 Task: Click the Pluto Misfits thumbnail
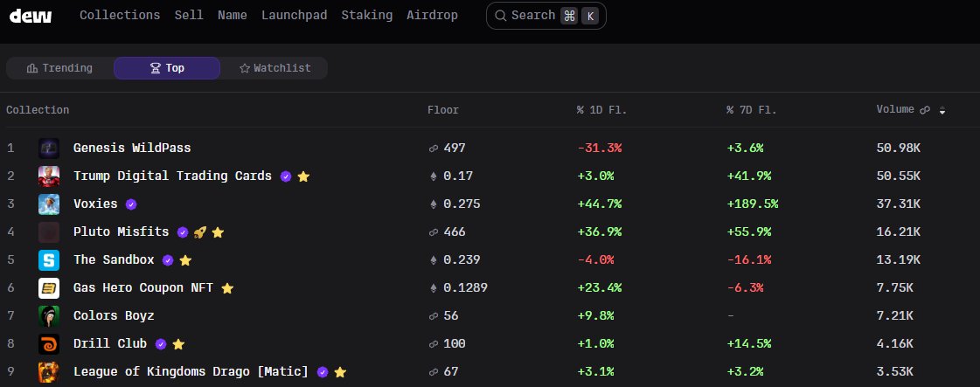click(x=49, y=232)
